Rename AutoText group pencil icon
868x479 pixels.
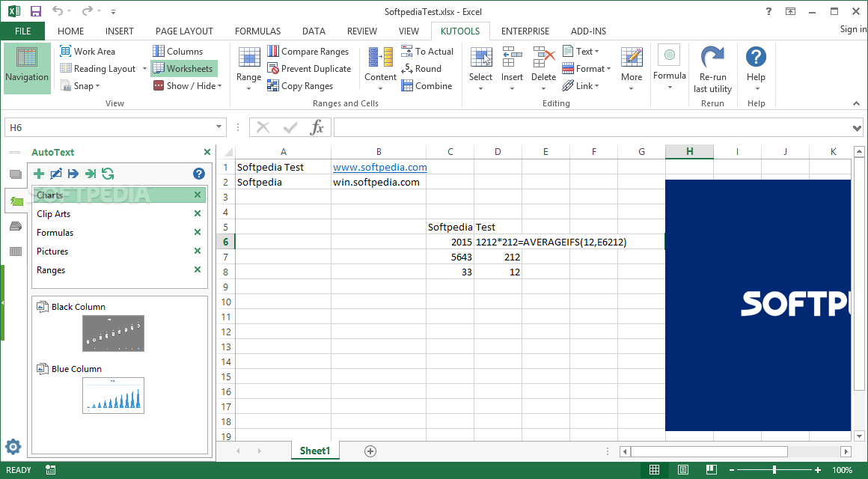(x=56, y=174)
